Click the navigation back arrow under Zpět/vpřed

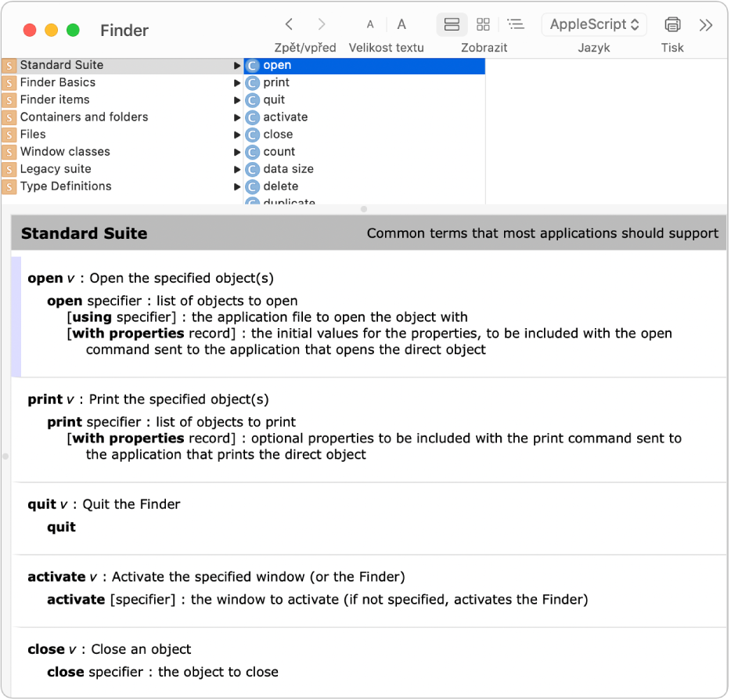(289, 24)
